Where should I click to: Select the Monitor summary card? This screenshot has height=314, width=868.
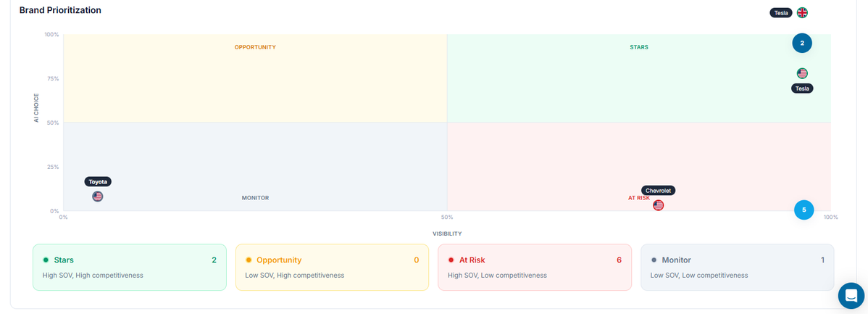738,267
